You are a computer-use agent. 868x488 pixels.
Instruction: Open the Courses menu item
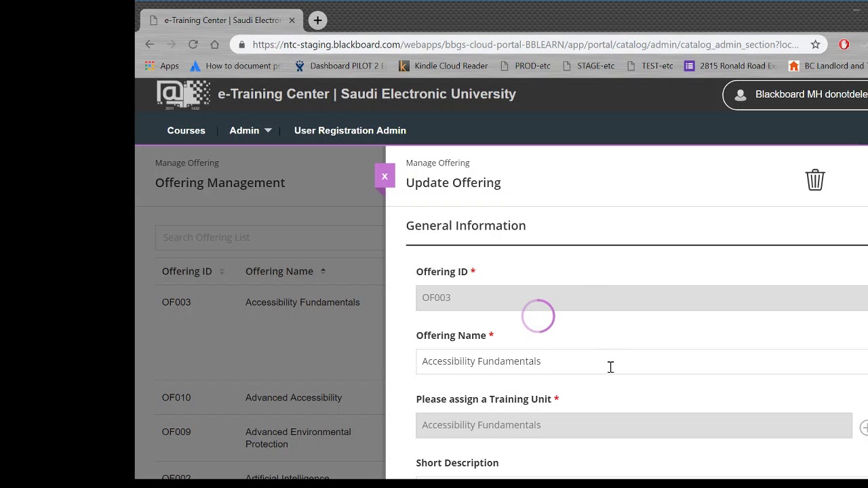click(x=186, y=130)
